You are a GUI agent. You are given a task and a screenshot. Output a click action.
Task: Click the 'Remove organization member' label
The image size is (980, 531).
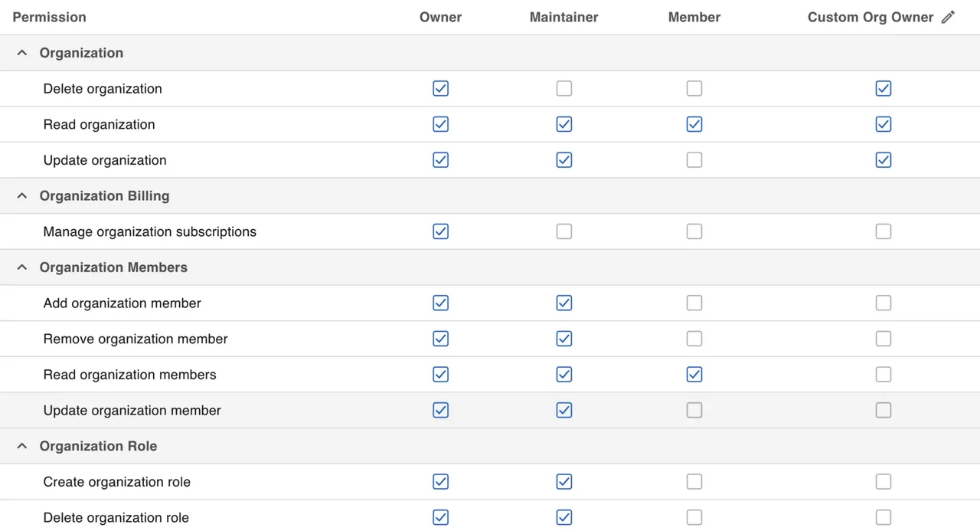tap(136, 339)
